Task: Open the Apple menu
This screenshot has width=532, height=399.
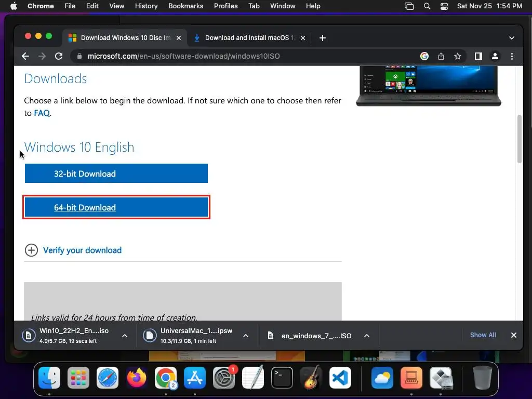Action: point(14,6)
